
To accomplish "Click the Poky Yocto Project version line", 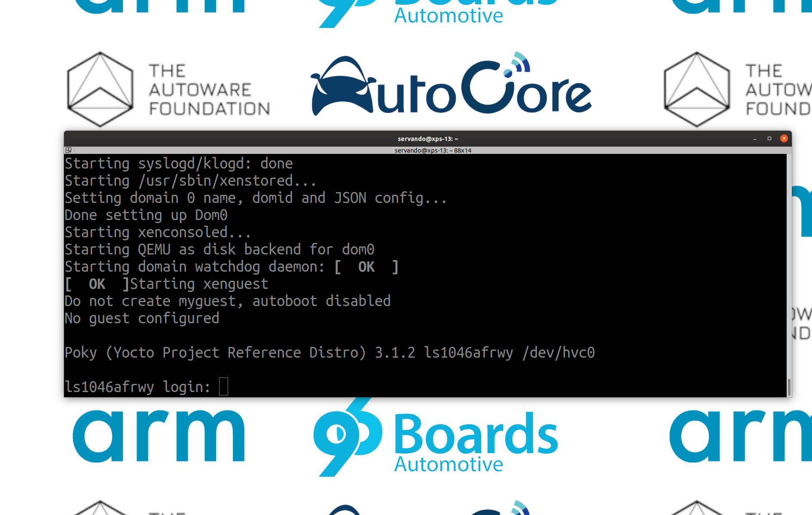I will [x=329, y=353].
